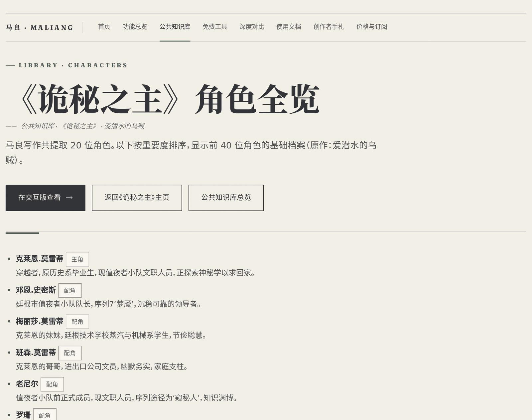Open 价格与订阅 page link
Screen dimensions: 532x420
tap(372, 27)
